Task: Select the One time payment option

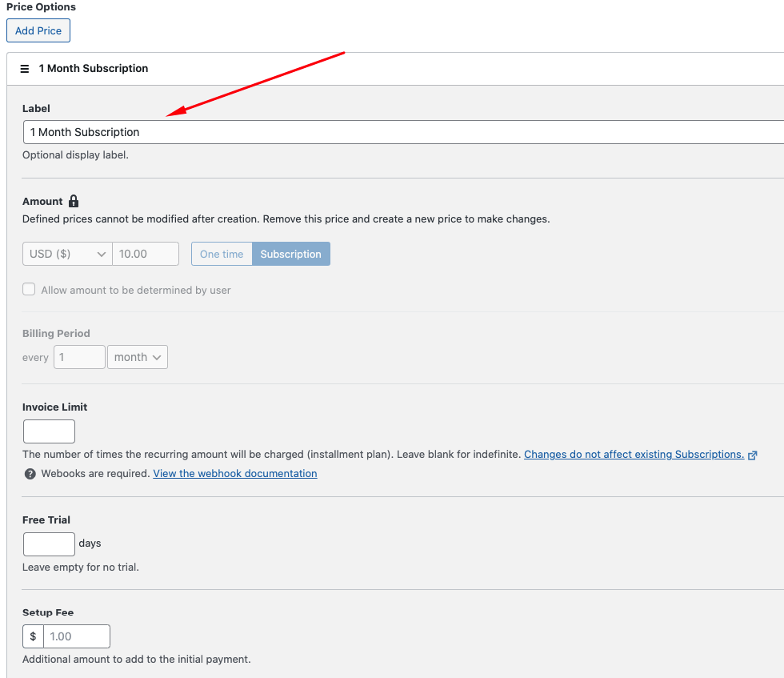Action: (222, 254)
